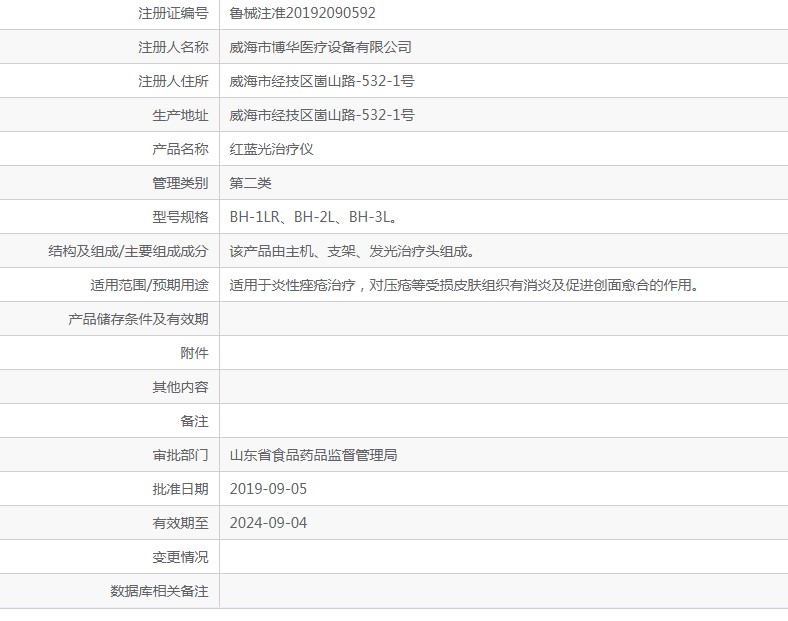The image size is (788, 621).
Task: Click the label 备注
Action: click(194, 421)
